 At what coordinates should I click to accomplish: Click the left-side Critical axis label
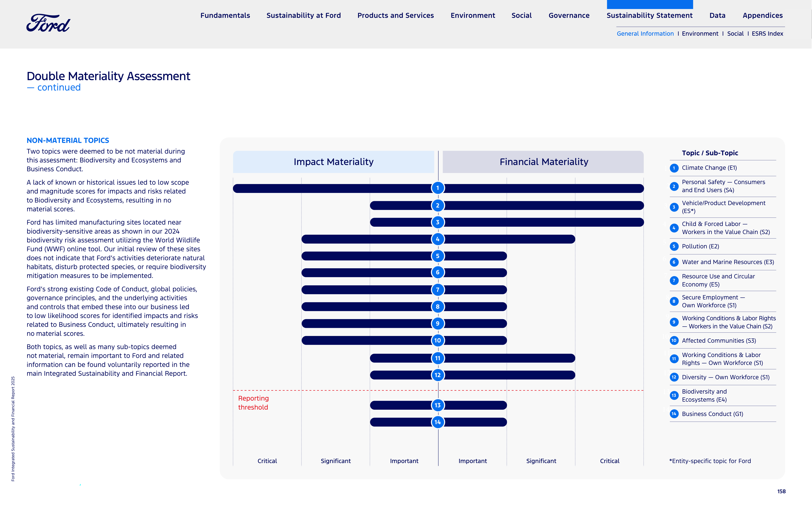267,461
